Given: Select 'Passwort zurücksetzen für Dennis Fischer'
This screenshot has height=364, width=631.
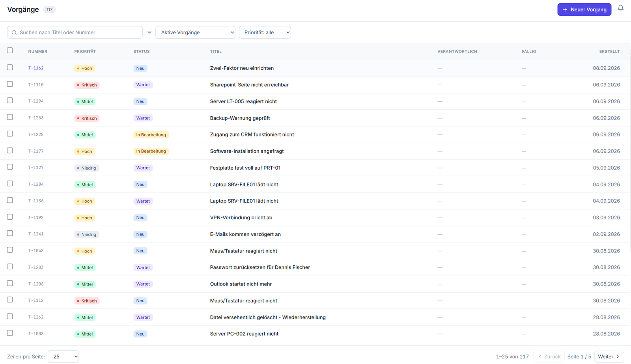Looking at the screenshot, I should 260,267.
